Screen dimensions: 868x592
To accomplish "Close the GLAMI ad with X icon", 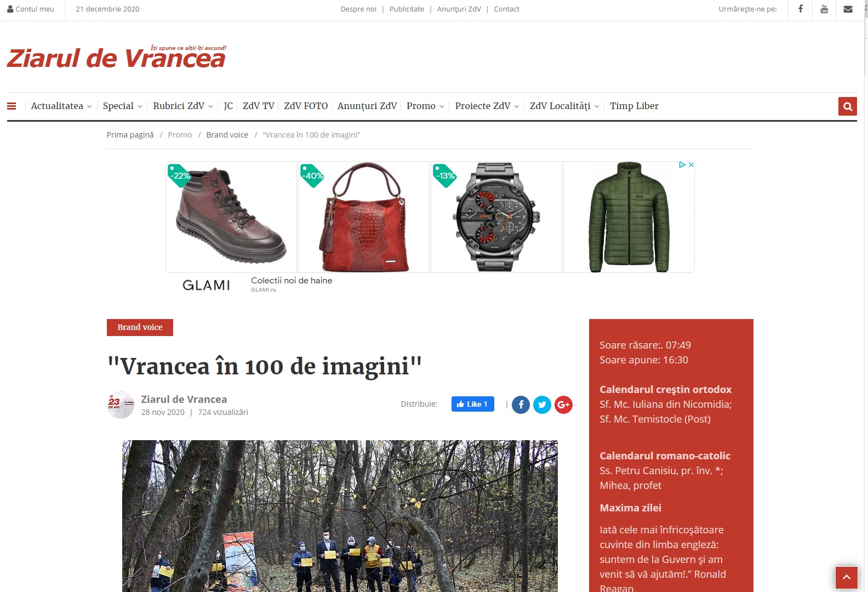I will [x=692, y=164].
